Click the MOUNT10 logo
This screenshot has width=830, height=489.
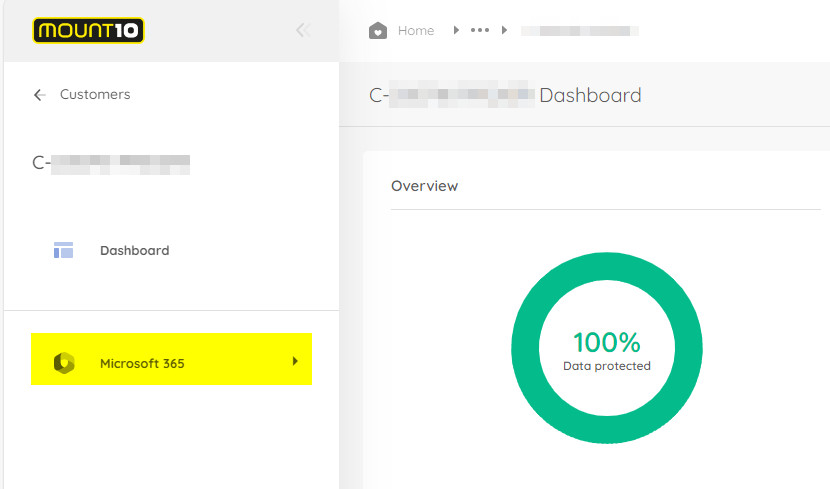point(88,31)
